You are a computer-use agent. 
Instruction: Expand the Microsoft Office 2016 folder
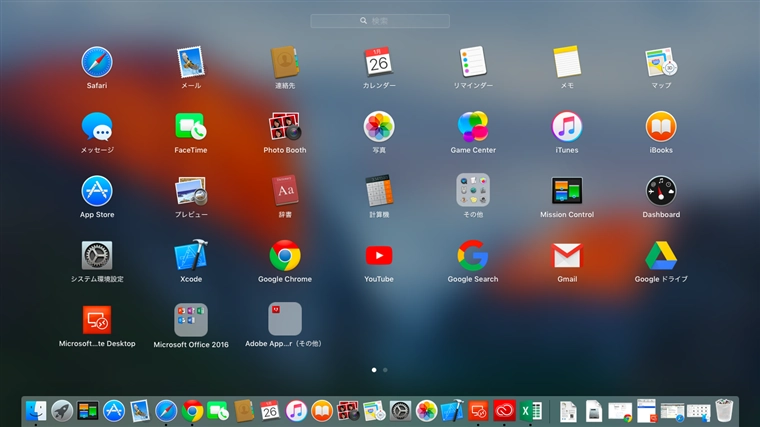tap(191, 320)
